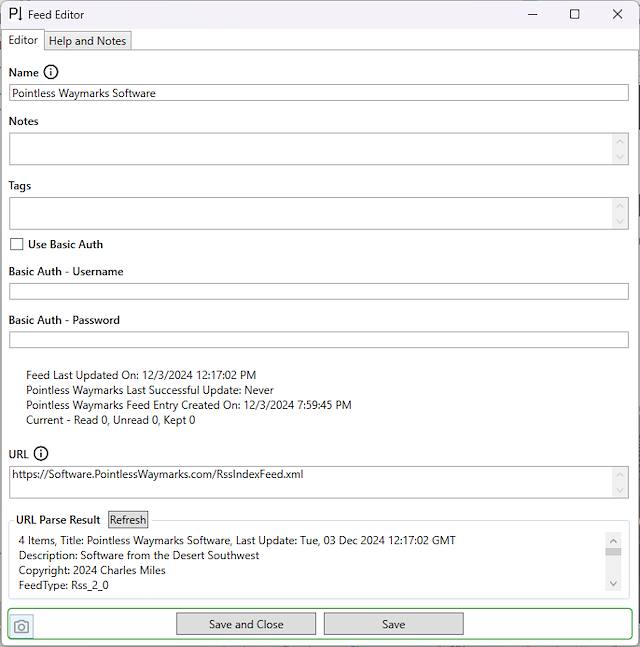Click the Notes scroll down arrow
This screenshot has width=640, height=647.
(x=620, y=156)
